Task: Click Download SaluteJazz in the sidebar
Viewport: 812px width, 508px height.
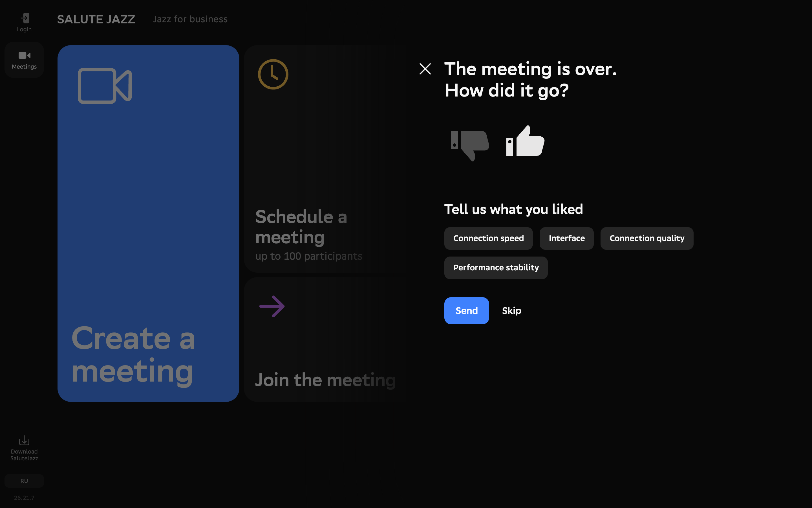Action: (24, 448)
